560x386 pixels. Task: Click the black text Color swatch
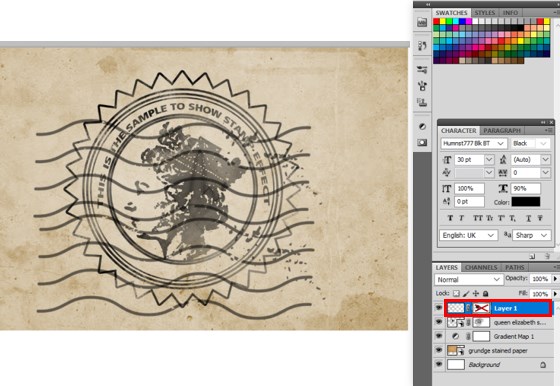click(x=526, y=202)
